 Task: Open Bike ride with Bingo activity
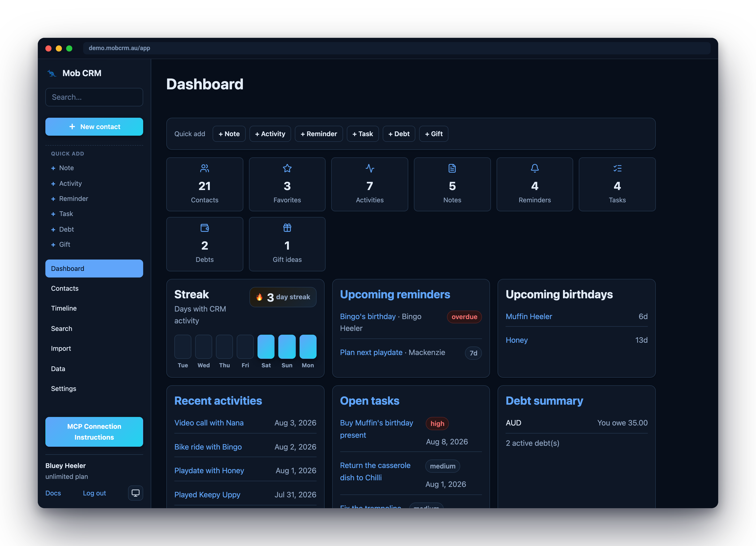(208, 447)
